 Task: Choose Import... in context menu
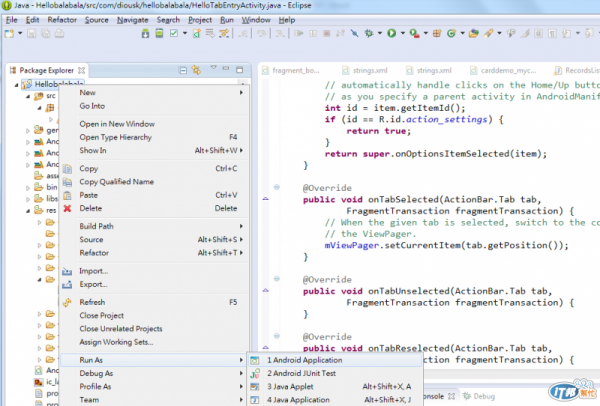click(155, 271)
